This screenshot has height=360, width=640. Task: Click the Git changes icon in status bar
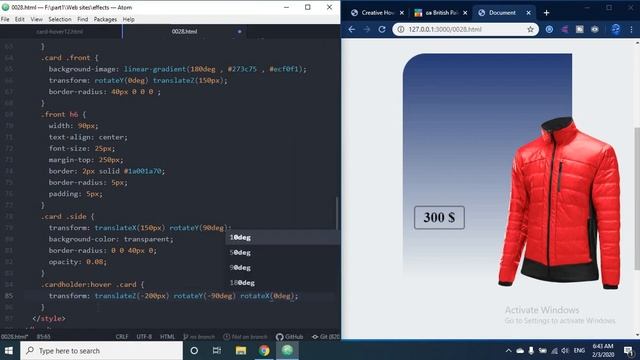point(326,337)
